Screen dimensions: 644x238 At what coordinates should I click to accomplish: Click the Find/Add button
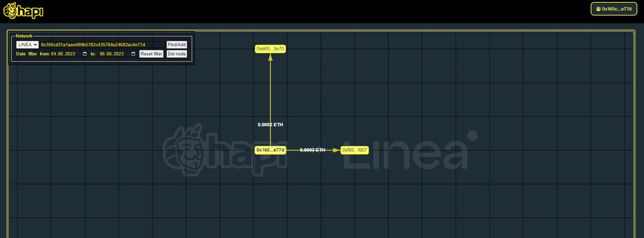(177, 45)
